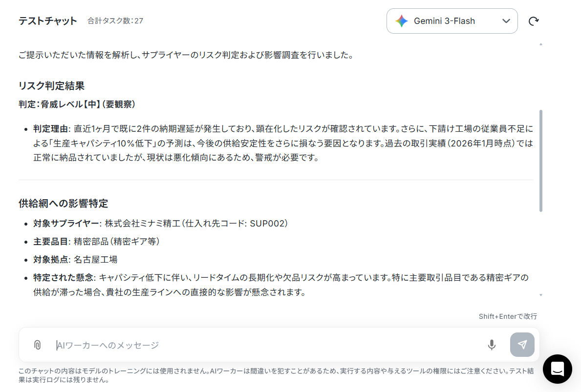Viewport: 581px width, 392px height.
Task: Click the テストチャット title
Action: pyautogui.click(x=48, y=21)
